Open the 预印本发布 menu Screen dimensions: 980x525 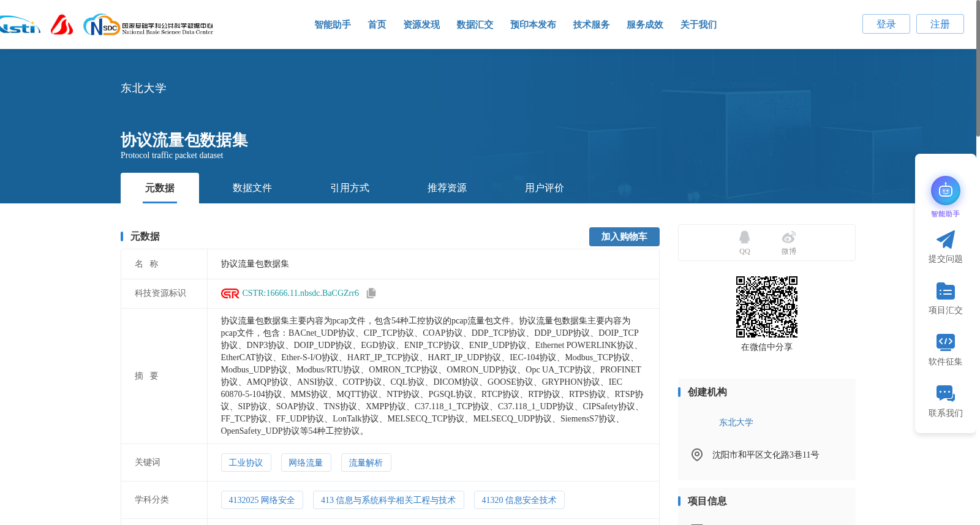(533, 25)
